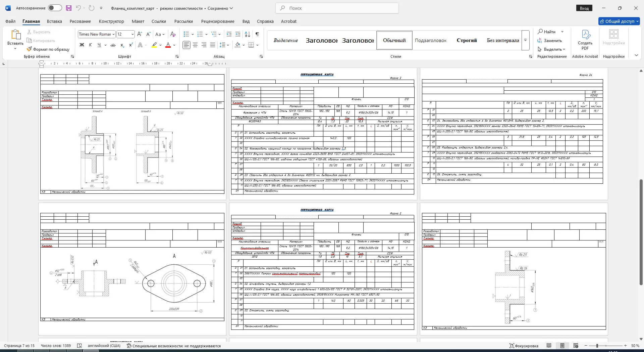Open the font size dropdown

[132, 34]
